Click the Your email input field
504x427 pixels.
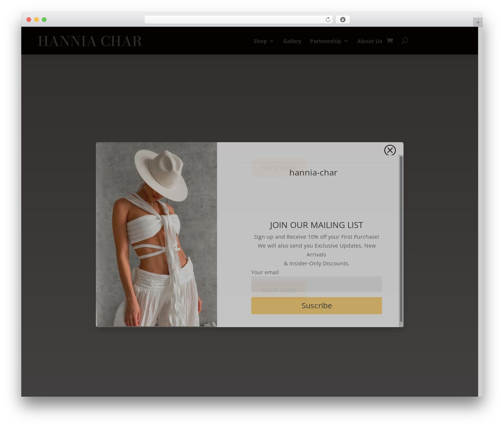(x=317, y=284)
